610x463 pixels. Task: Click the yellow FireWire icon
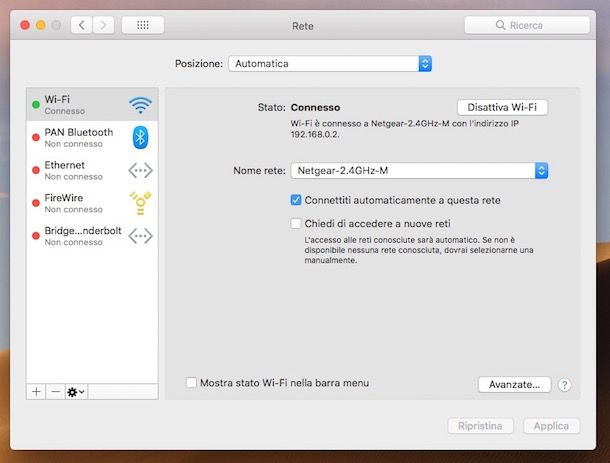coord(140,203)
